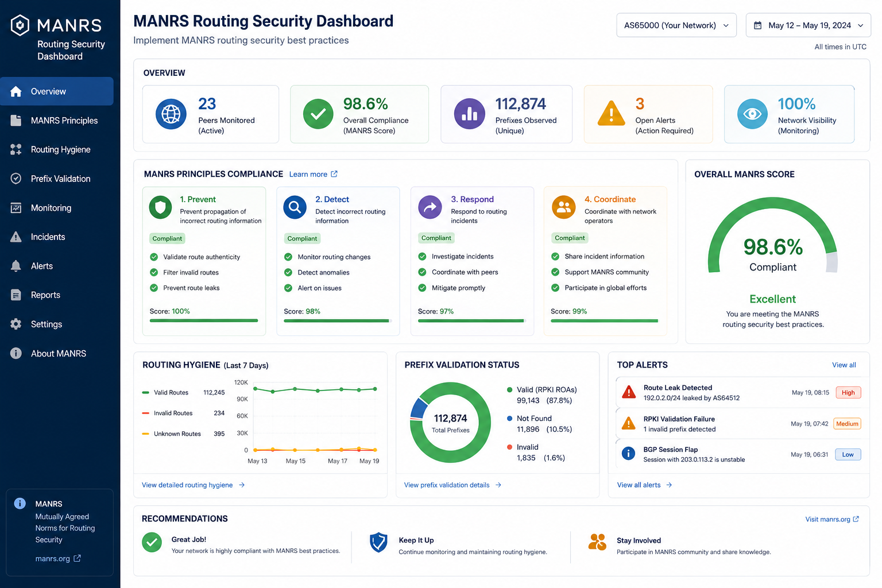Click the Overview home icon in sidebar
Screen dimensions: 882x588
click(x=16, y=91)
